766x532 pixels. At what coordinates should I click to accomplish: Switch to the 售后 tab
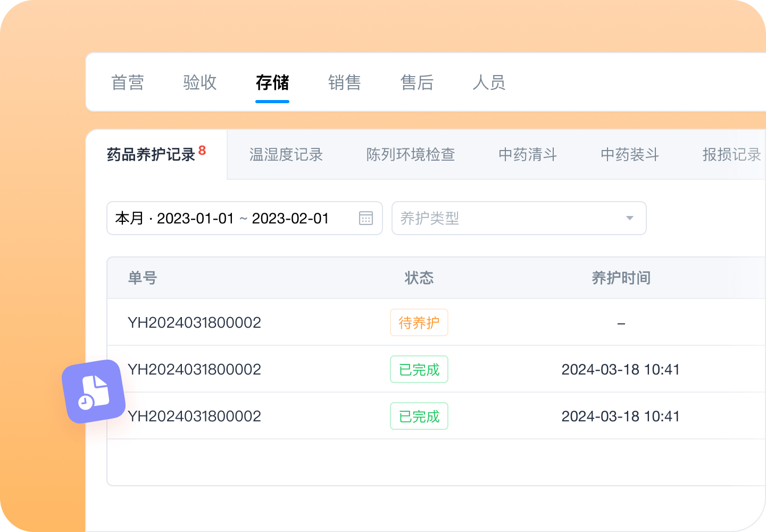pyautogui.click(x=417, y=83)
